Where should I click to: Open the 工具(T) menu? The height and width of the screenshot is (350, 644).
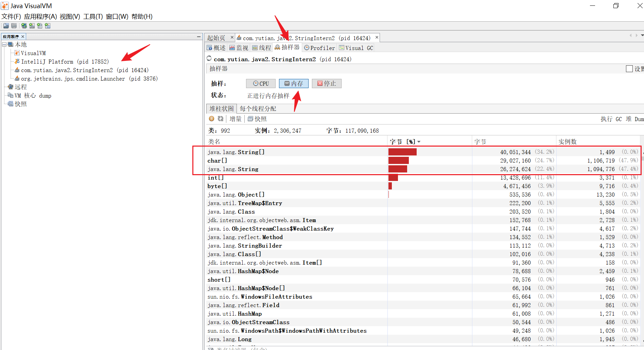point(93,16)
